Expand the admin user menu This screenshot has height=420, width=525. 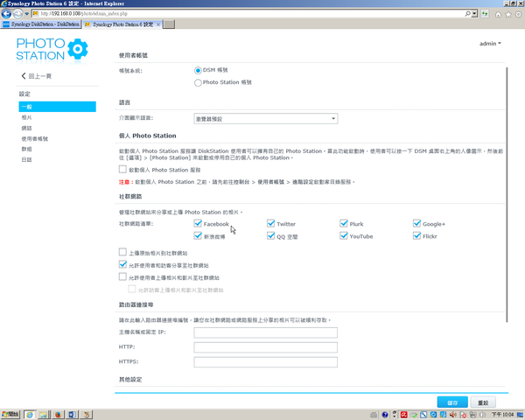click(x=490, y=43)
